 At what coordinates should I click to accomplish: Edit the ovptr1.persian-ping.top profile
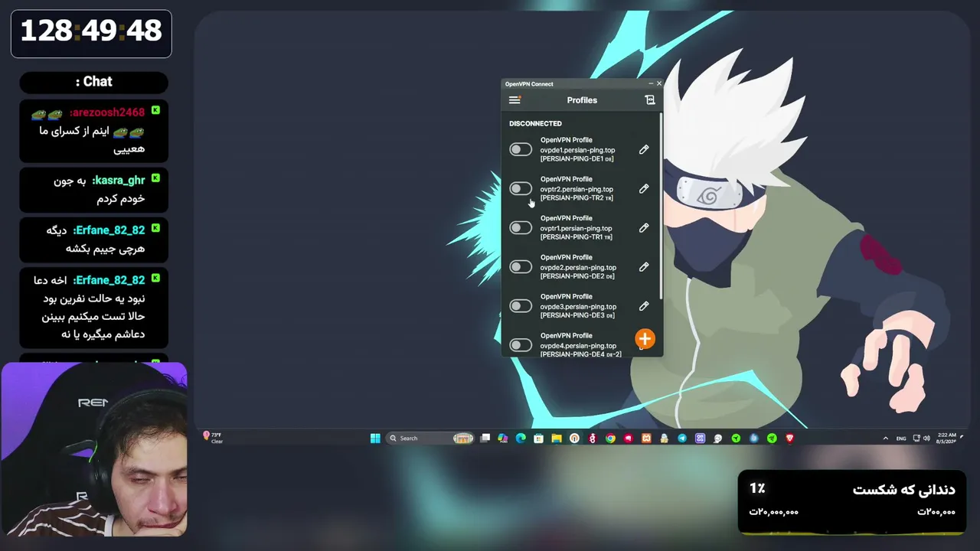[x=644, y=228]
